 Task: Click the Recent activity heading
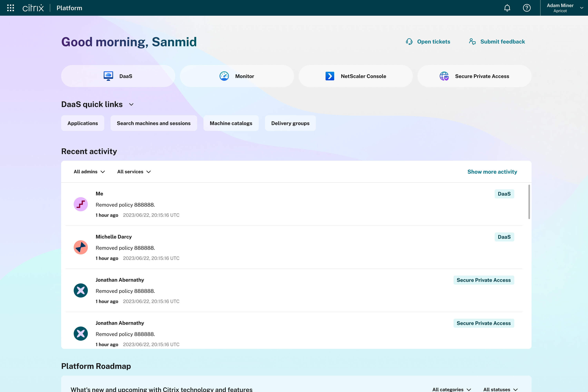(x=89, y=151)
